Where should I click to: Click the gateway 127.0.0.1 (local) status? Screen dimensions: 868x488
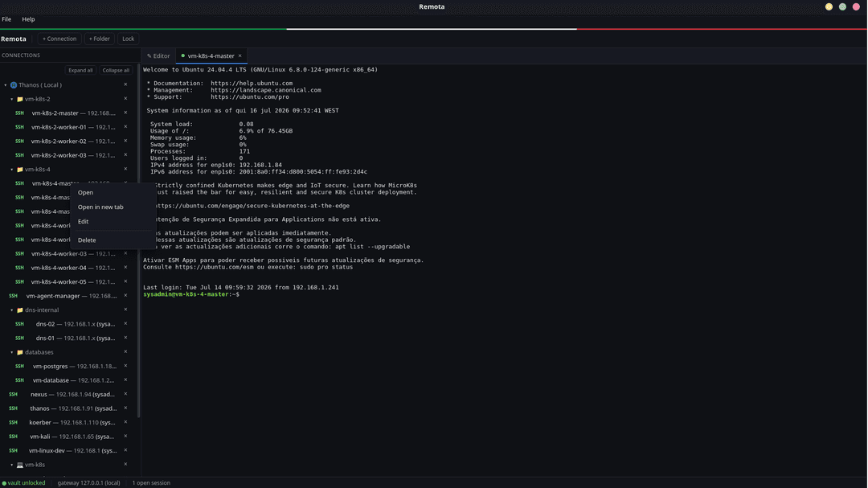point(88,483)
